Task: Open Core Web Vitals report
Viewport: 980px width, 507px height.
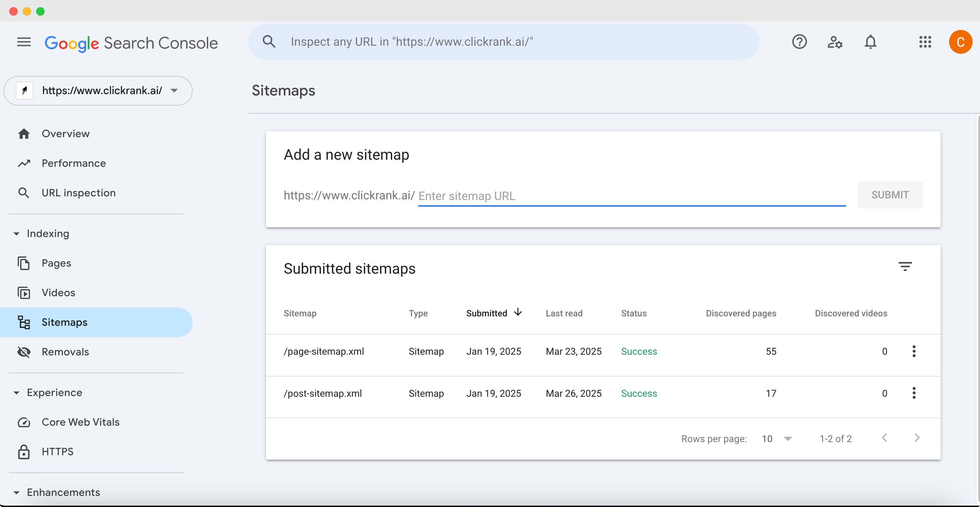Action: pos(80,422)
